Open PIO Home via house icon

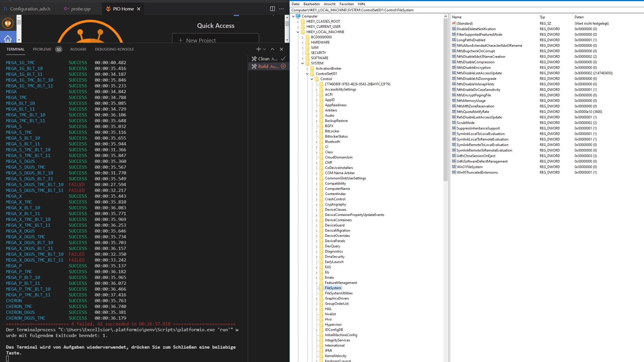8,38
